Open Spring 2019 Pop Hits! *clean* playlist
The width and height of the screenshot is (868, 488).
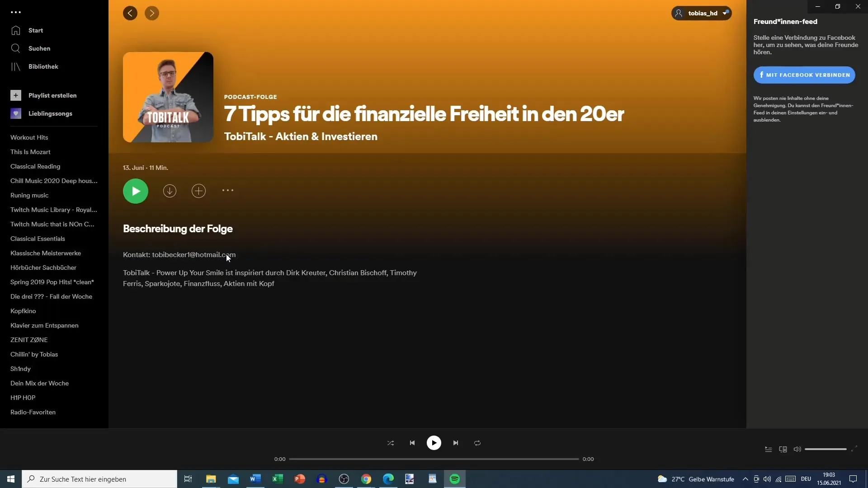[x=52, y=282]
